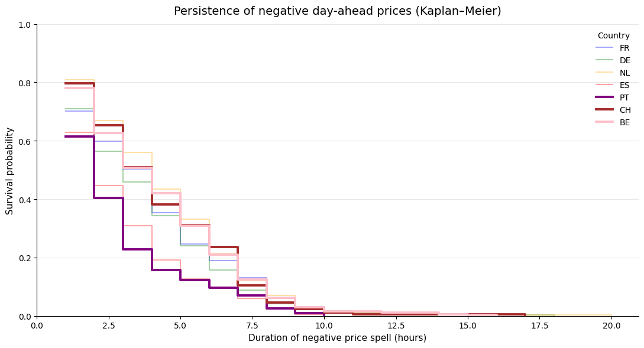Click the FR legend line swatch
The height and width of the screenshot is (348, 644).
point(604,48)
